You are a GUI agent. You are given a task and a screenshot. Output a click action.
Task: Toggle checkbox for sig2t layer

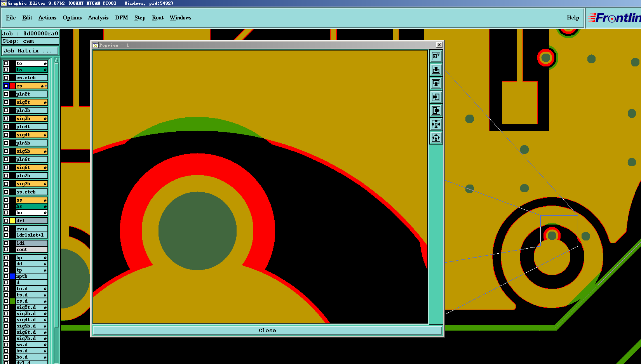tap(6, 102)
